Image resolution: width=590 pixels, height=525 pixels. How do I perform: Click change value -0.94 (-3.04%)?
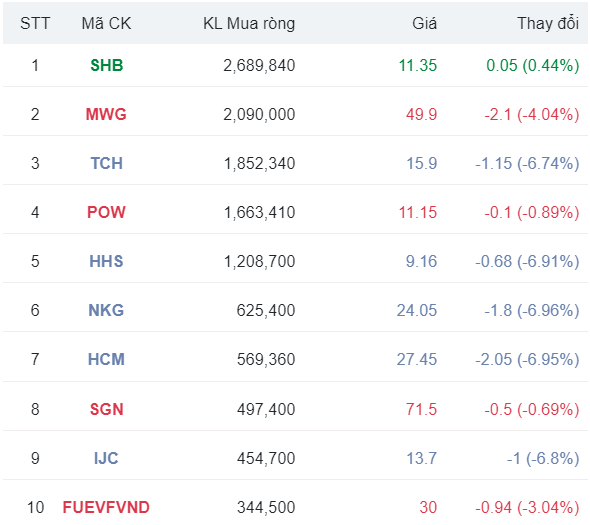[527, 507]
